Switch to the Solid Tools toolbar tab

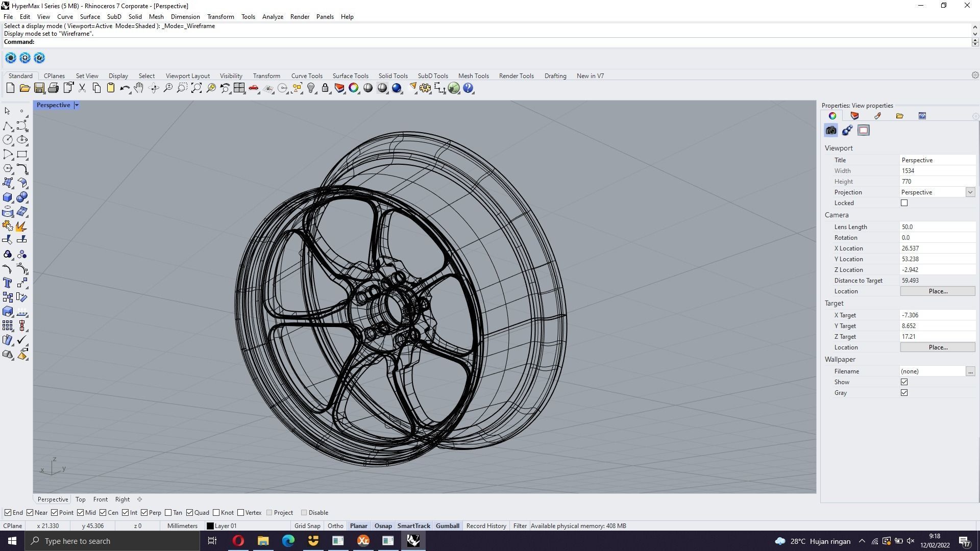[x=393, y=76]
